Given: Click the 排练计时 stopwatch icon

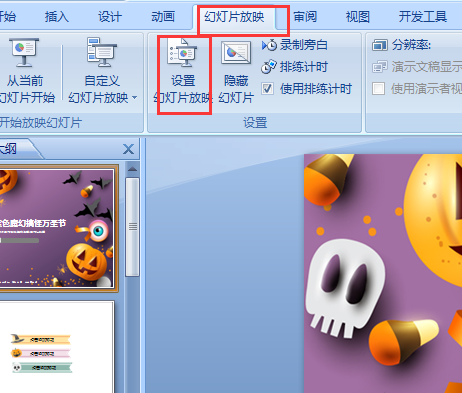Looking at the screenshot, I should pos(269,67).
